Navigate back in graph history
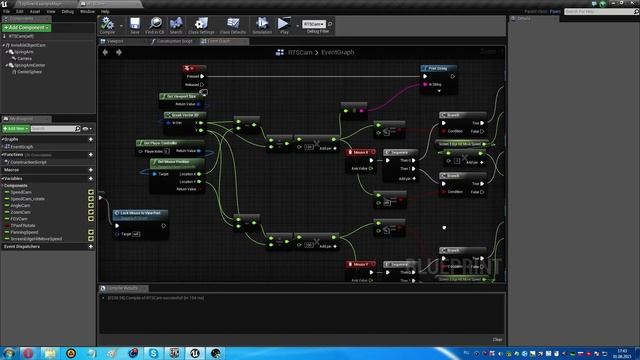The image size is (640, 360). click(105, 52)
